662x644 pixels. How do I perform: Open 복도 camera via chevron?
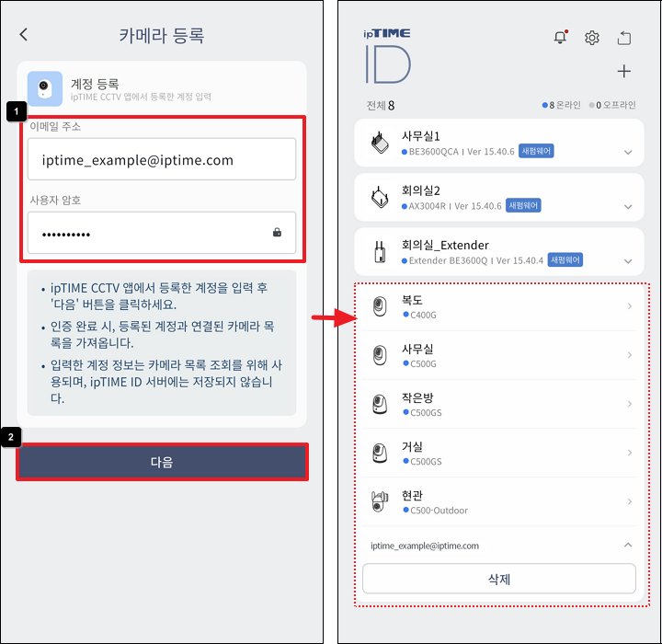pyautogui.click(x=630, y=306)
